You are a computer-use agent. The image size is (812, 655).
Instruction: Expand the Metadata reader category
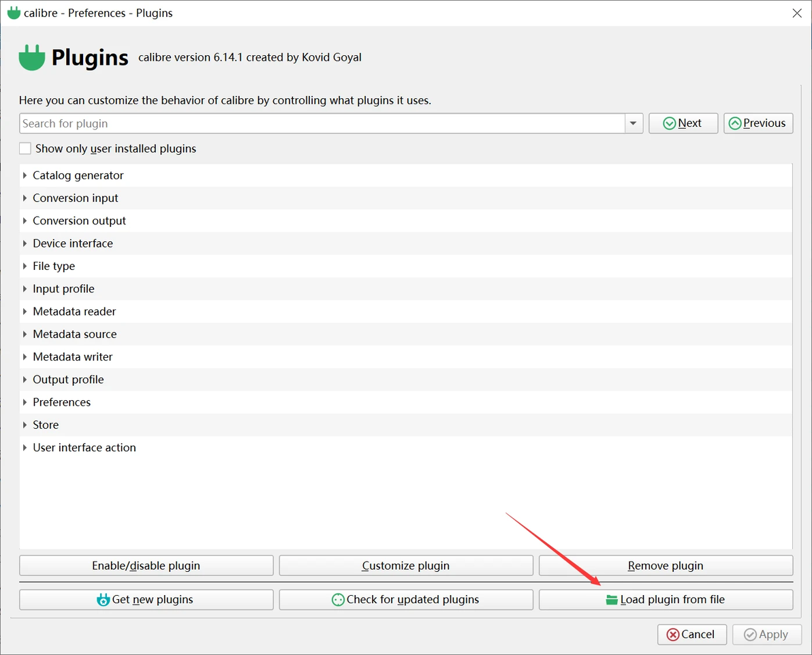pyautogui.click(x=25, y=311)
